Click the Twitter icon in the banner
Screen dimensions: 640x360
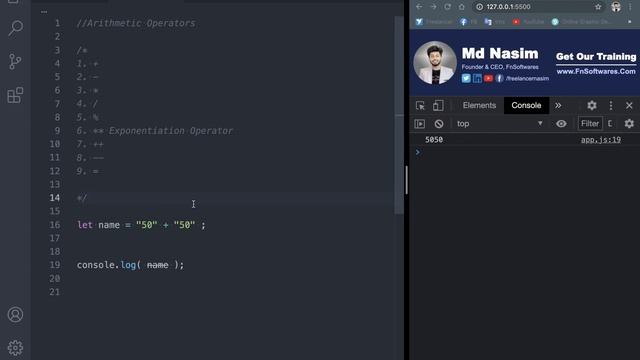[x=466, y=78]
